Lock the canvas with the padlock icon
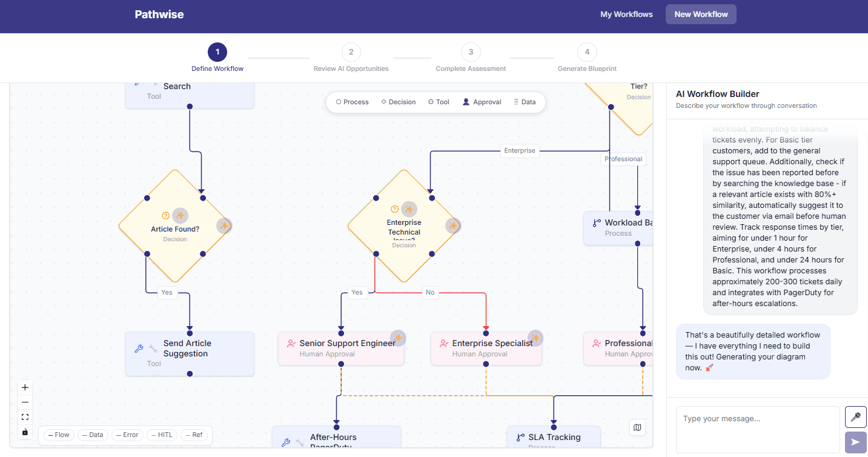 pyautogui.click(x=25, y=432)
